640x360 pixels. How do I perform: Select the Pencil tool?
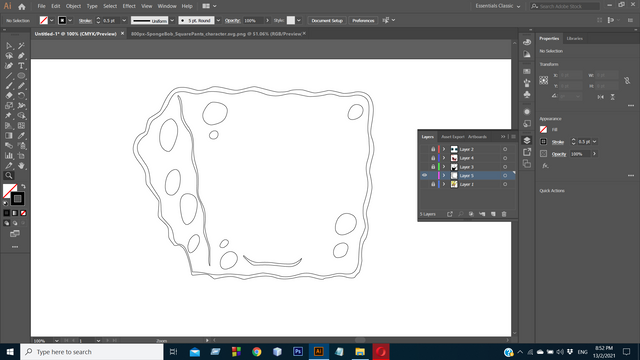click(x=21, y=86)
